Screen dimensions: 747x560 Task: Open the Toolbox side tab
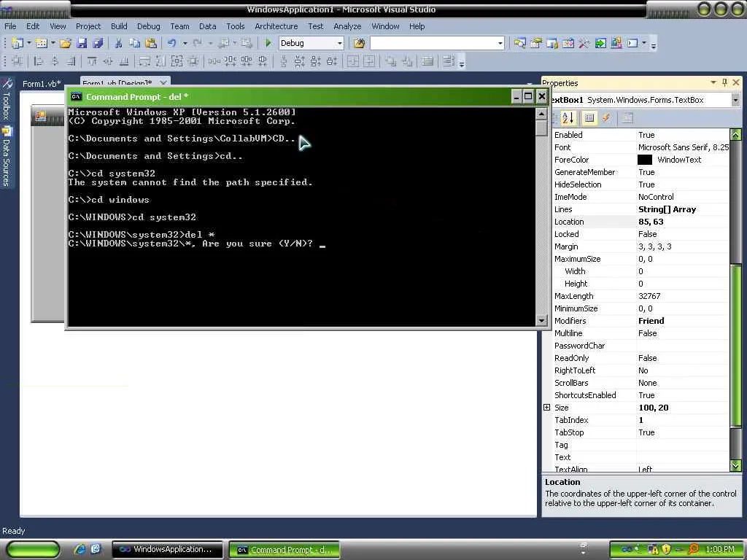(x=7, y=99)
